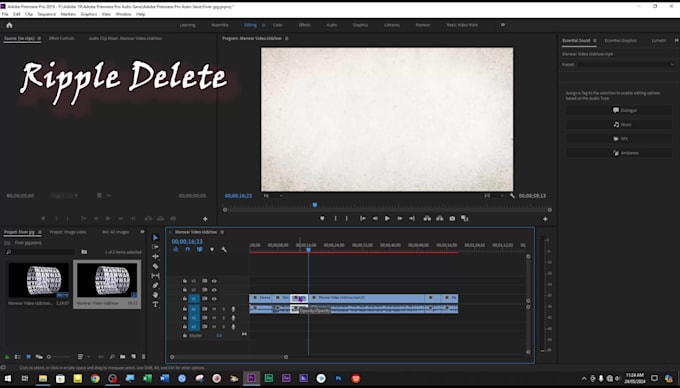This screenshot has height=388, width=680.
Task: Open Timeline Display Settings wrench
Action: pyautogui.click(x=224, y=249)
